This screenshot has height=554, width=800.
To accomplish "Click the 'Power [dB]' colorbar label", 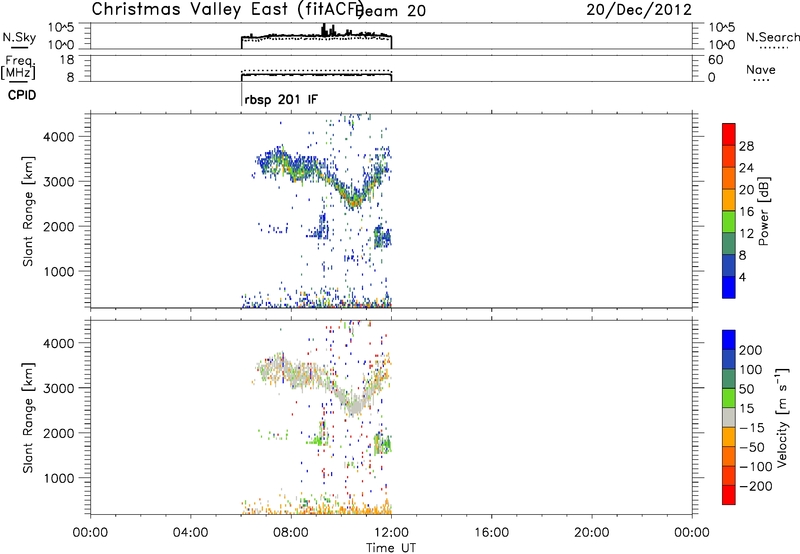I will (763, 211).
